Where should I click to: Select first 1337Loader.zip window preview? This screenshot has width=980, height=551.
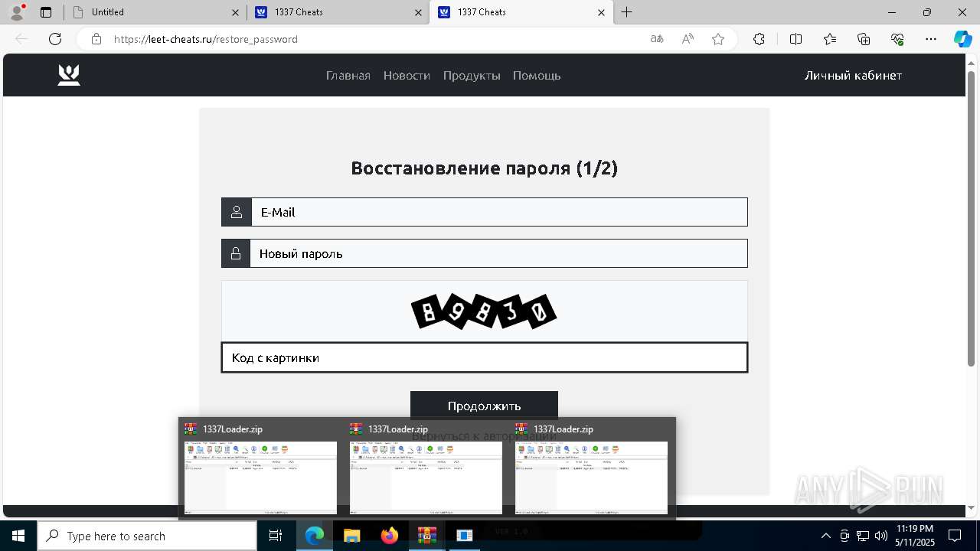261,468
